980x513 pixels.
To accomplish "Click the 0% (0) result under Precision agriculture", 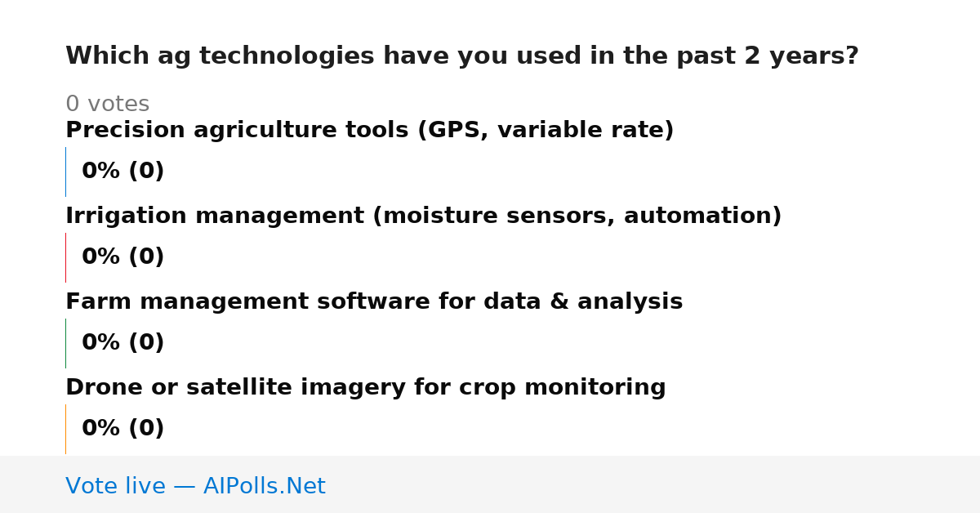I will pos(123,172).
